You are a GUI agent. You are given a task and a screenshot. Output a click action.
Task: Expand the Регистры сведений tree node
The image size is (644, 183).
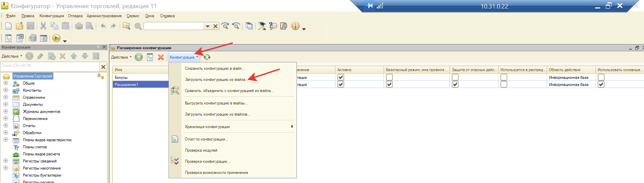pos(6,161)
